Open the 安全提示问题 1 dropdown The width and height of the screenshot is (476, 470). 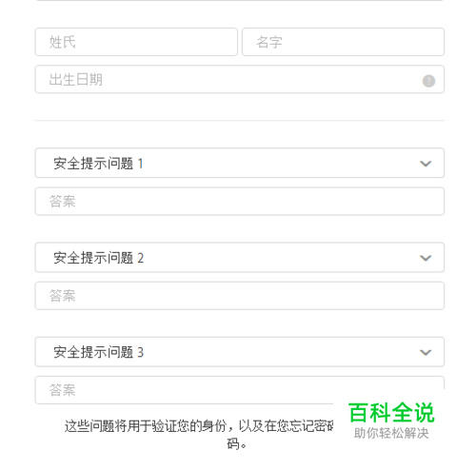point(240,163)
